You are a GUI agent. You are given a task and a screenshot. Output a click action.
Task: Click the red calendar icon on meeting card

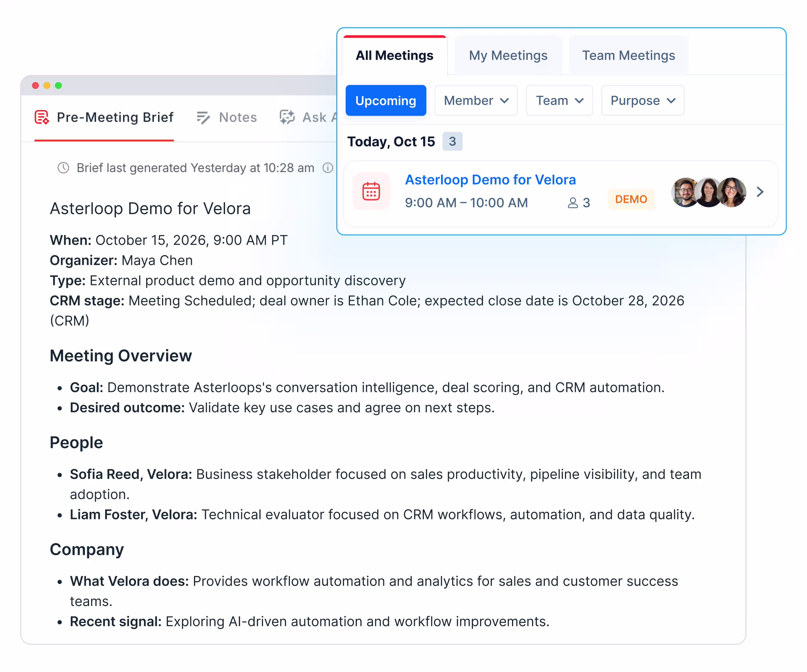371,191
